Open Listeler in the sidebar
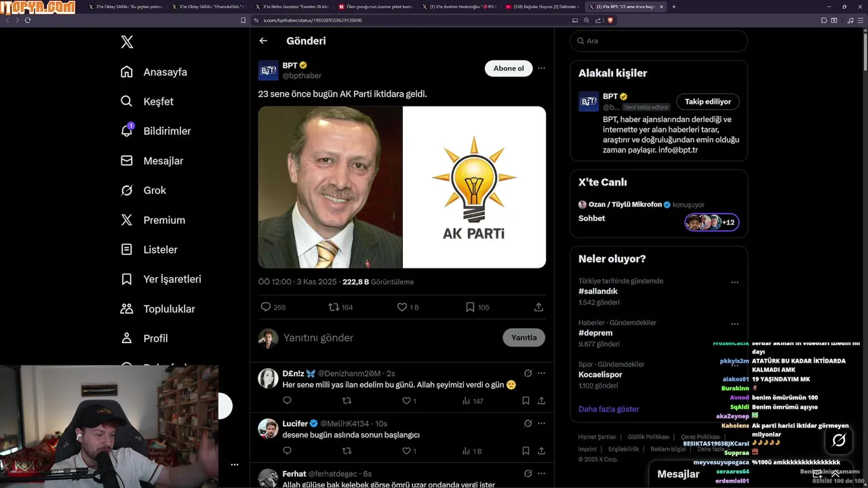This screenshot has height=488, width=868. pyautogui.click(x=149, y=249)
